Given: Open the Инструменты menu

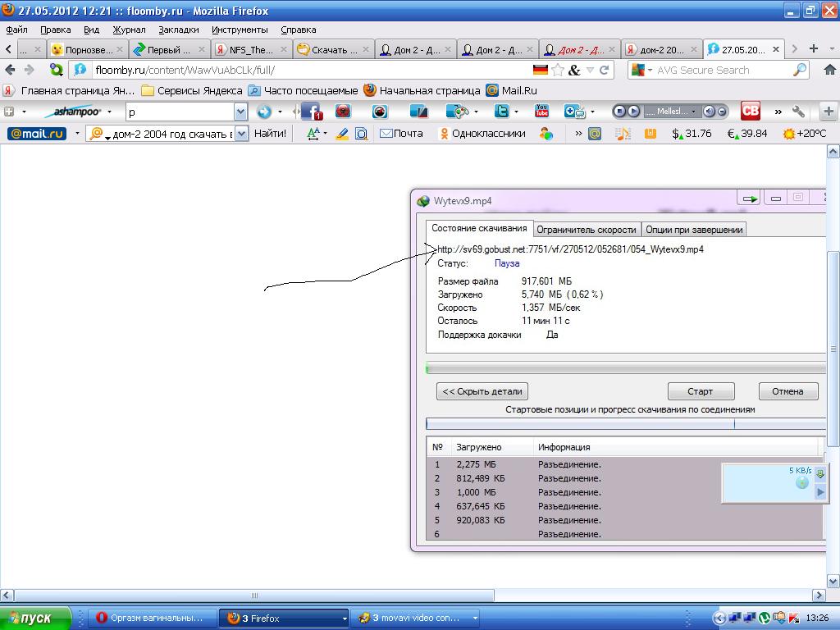Looking at the screenshot, I should (x=240, y=30).
